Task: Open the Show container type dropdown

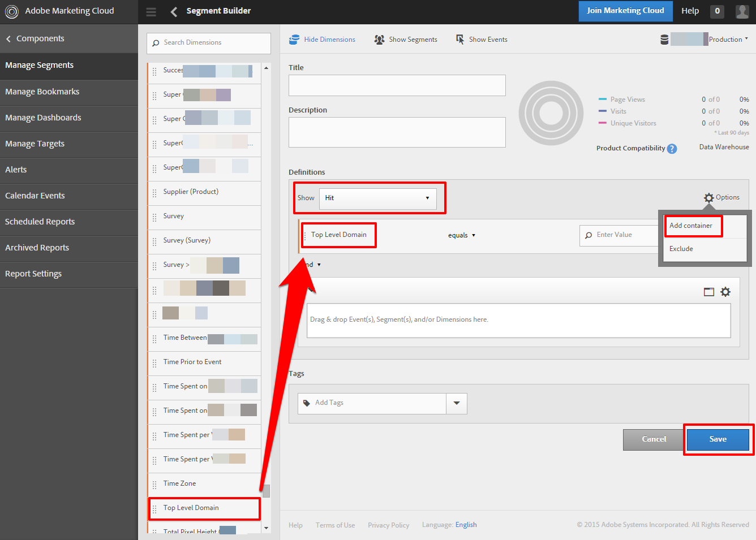Action: tap(377, 198)
